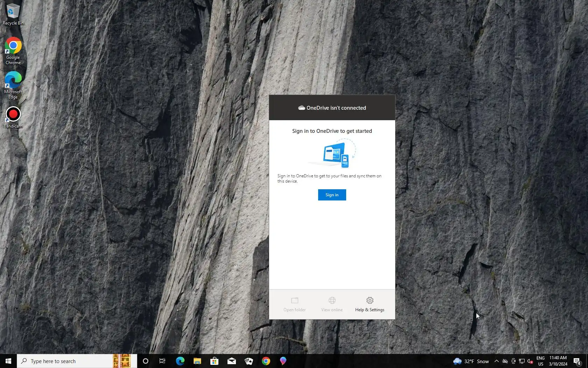The height and width of the screenshot is (368, 588).
Task: Open Solitaire from the taskbar
Action: 248,361
